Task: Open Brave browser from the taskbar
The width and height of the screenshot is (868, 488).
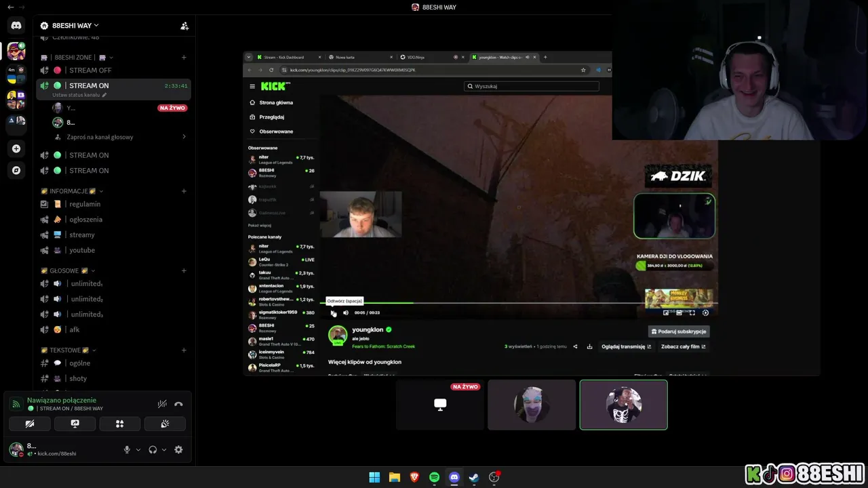Action: (414, 477)
